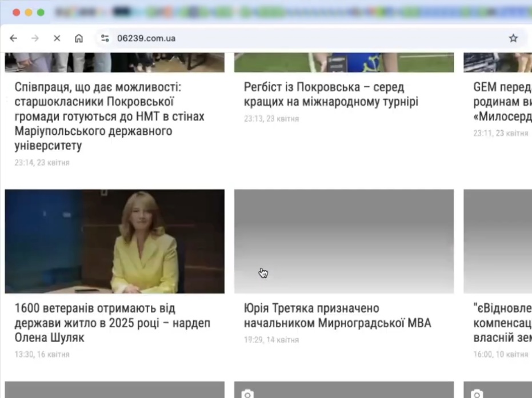Click camera icon on bottom middle card

pyautogui.click(x=247, y=393)
